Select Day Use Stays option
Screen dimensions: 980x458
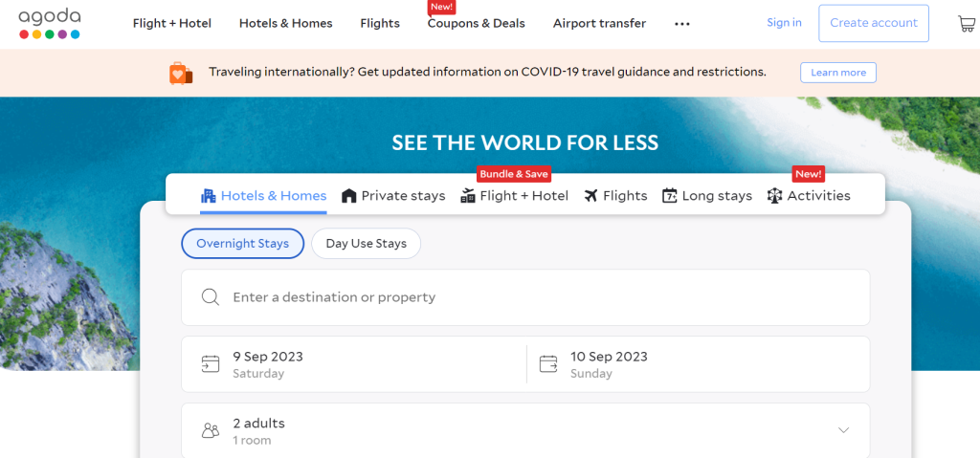[366, 244]
